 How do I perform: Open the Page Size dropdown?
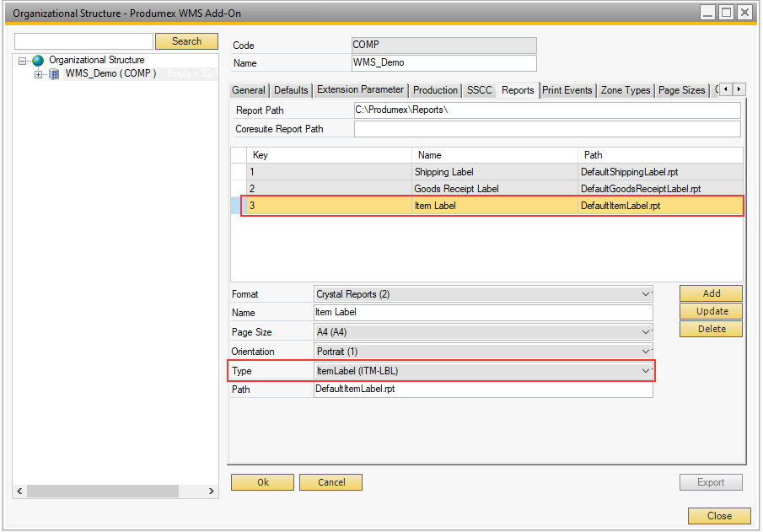(646, 332)
